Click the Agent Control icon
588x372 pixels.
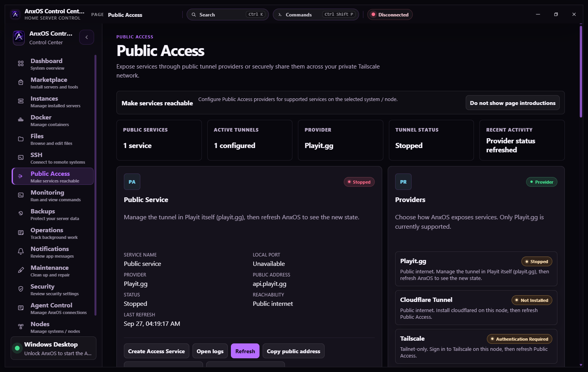point(21,308)
